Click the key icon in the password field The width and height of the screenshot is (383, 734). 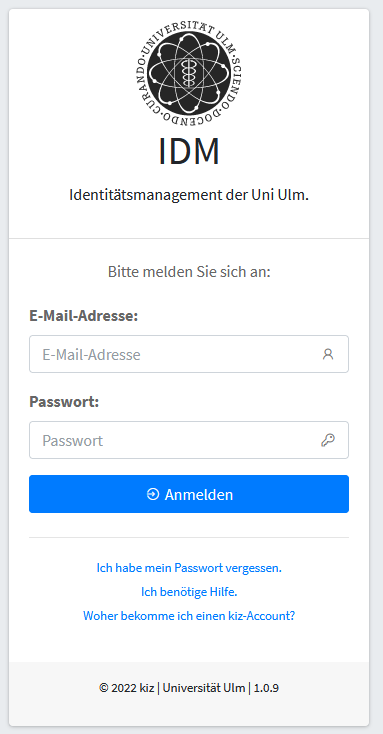[328, 440]
